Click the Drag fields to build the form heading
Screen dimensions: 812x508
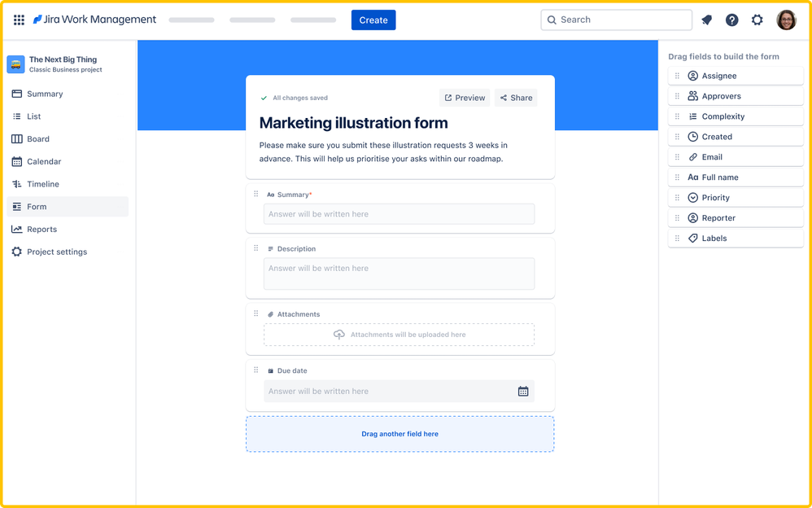(723, 56)
